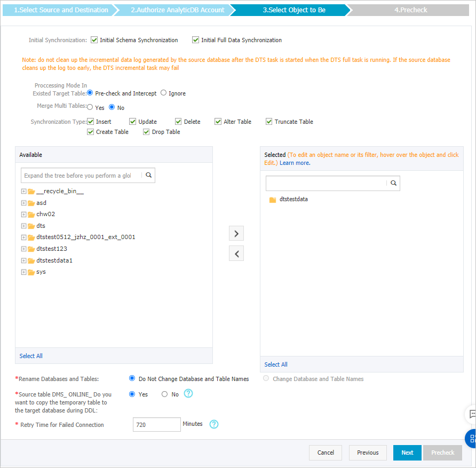This screenshot has width=476, height=468.
Task: Disable Truncate Table synchronization type
Action: pos(269,121)
